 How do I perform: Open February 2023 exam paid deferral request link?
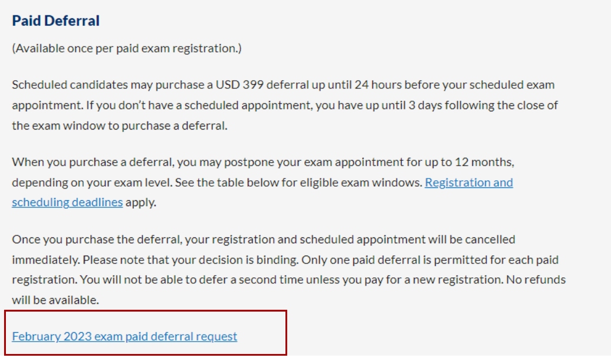point(124,336)
